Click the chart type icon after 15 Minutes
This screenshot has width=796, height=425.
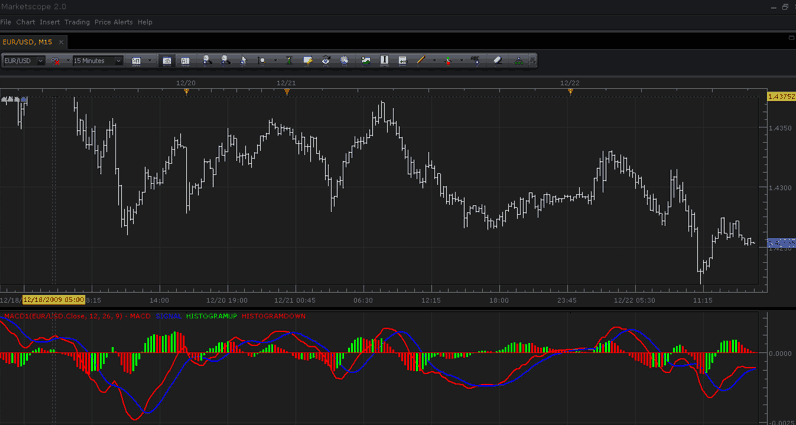(136, 61)
